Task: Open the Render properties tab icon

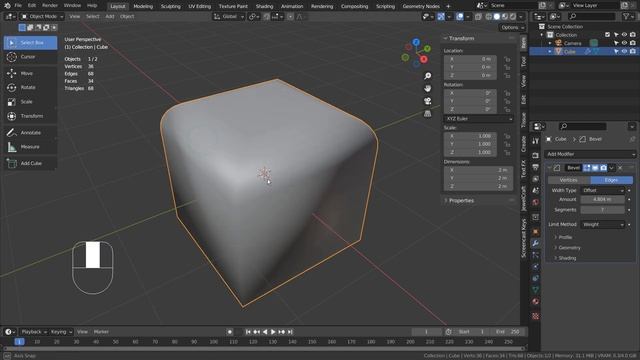Action: (536, 155)
